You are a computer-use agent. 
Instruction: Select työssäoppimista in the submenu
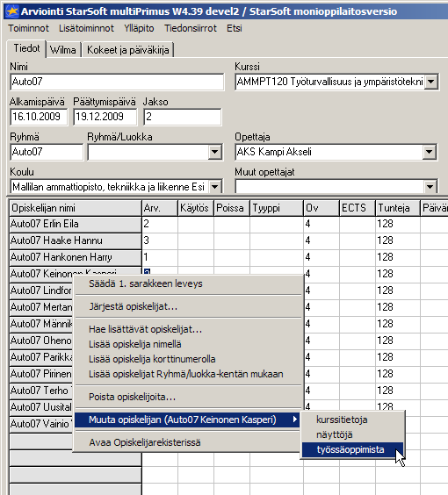[352, 449]
